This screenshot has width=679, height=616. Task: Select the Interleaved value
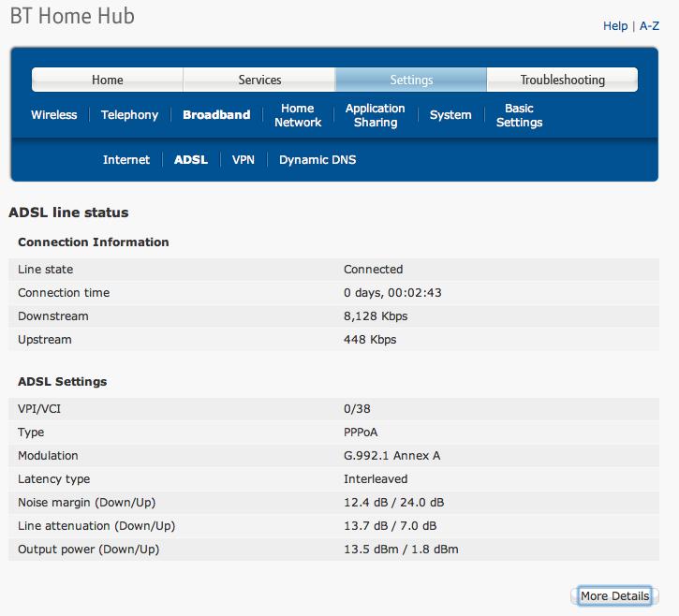(376, 479)
